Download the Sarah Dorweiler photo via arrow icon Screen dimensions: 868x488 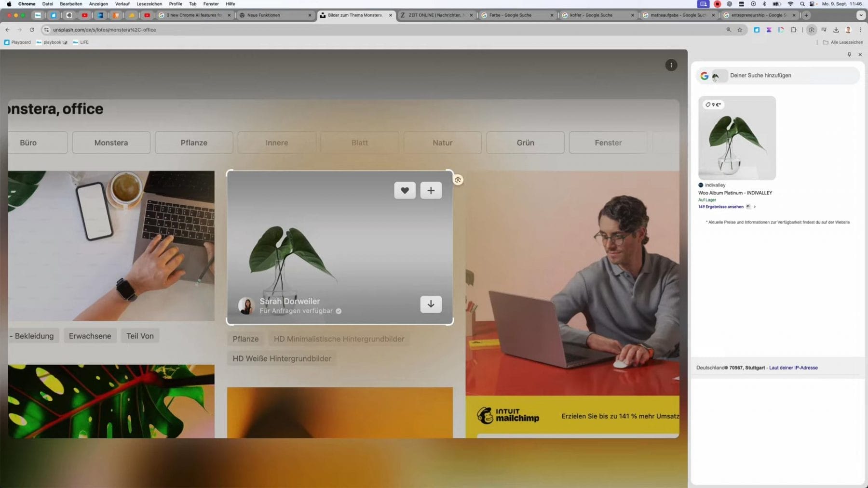[x=431, y=304]
